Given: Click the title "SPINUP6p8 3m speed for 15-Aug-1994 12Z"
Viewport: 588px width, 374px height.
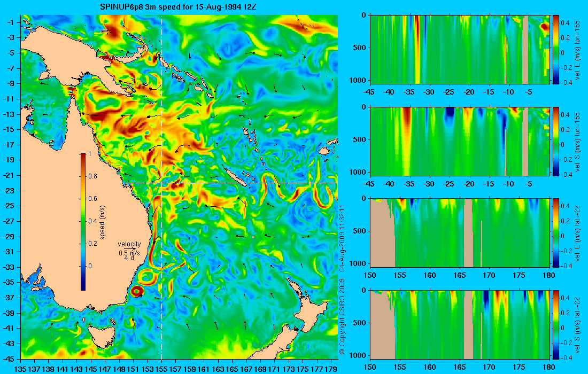Looking at the screenshot, I should (x=178, y=7).
